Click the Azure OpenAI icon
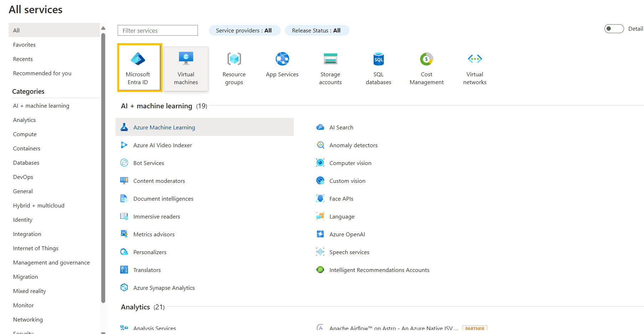This screenshot has height=334, width=644. click(320, 234)
